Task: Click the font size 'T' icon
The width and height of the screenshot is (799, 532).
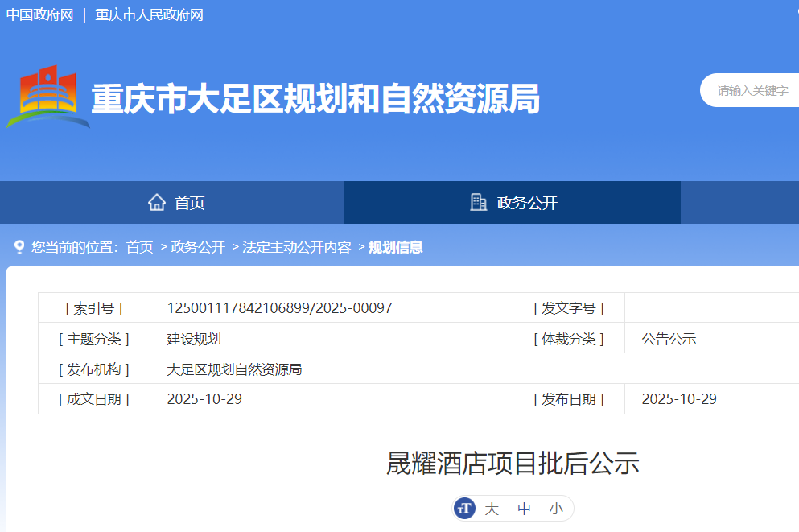Action: (x=464, y=508)
